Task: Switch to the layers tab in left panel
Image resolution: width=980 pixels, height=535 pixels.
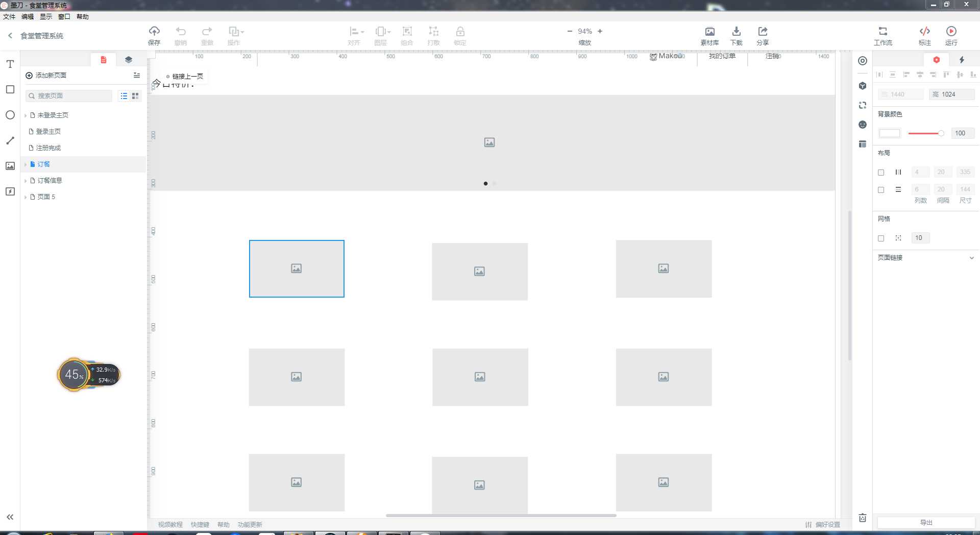Action: [129, 60]
